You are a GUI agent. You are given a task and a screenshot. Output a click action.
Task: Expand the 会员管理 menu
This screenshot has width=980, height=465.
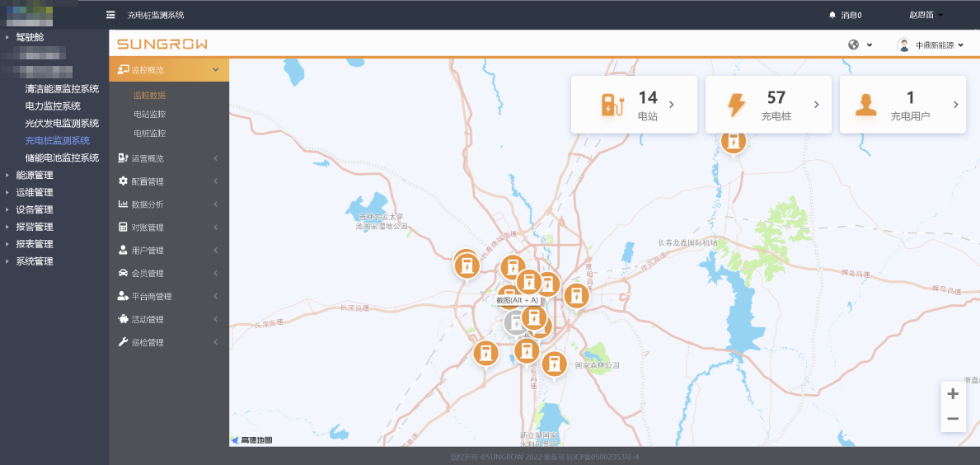(169, 273)
